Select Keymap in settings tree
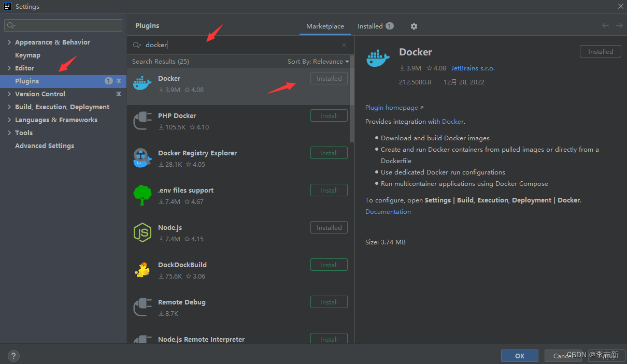Image resolution: width=627 pixels, height=364 pixels. point(27,55)
